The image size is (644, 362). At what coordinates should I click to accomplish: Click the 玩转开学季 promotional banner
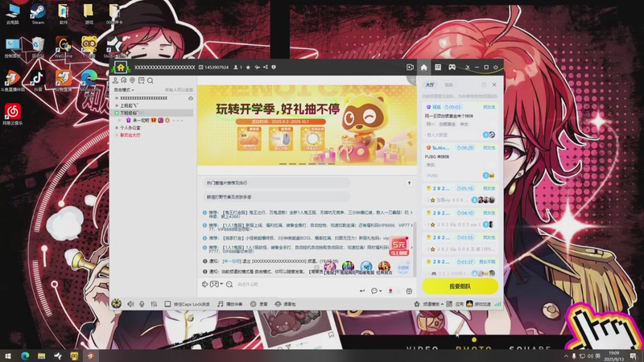pos(307,125)
